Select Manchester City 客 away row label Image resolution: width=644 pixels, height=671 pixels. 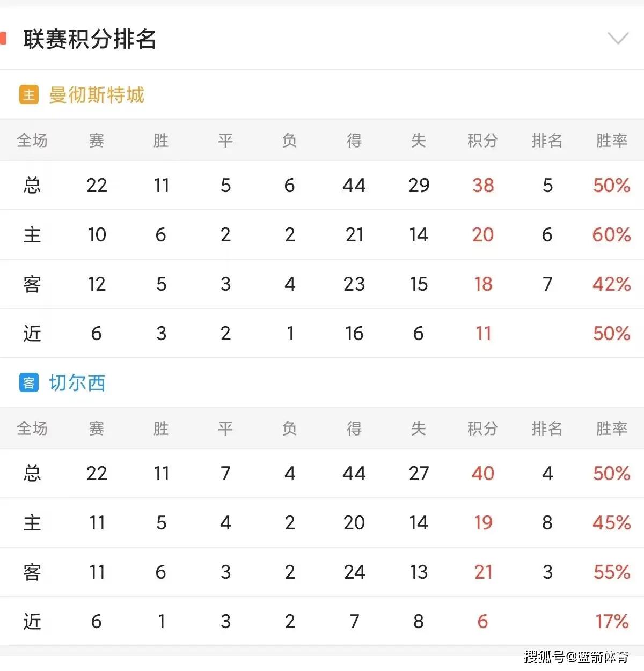click(x=32, y=284)
